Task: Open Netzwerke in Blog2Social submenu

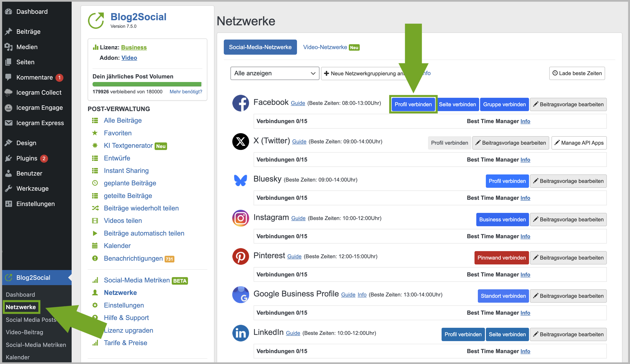Action: (21, 307)
